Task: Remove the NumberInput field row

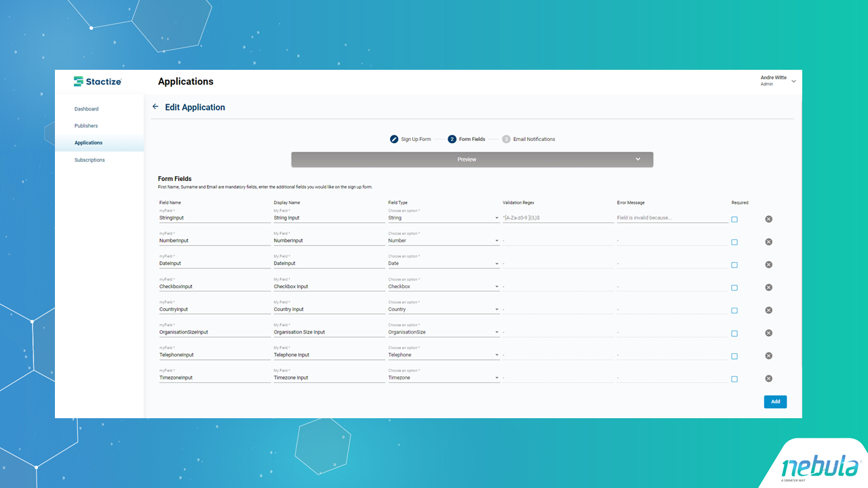Action: click(x=768, y=242)
